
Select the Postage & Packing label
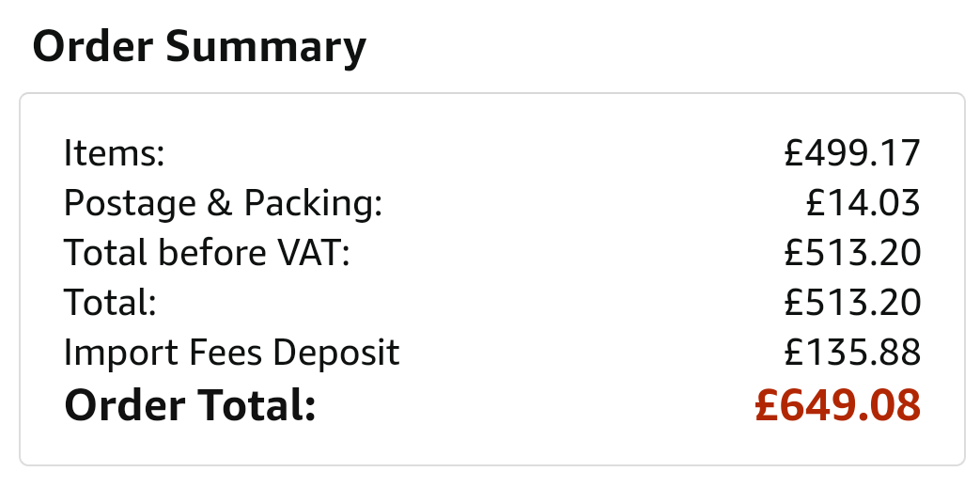click(x=223, y=203)
